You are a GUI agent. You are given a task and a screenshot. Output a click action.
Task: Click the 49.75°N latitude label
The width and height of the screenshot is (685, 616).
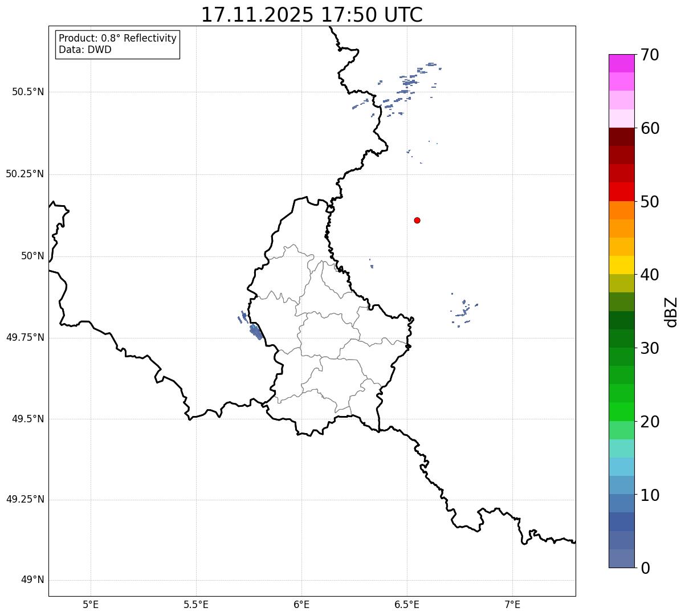25,337
